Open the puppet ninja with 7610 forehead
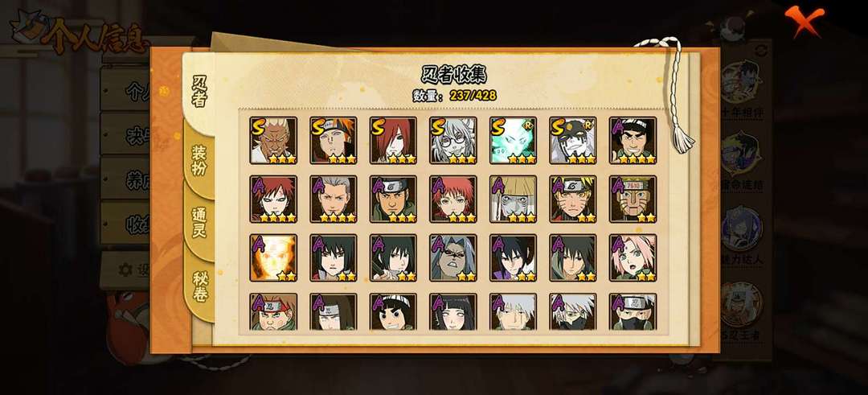The image size is (868, 395). coord(633,199)
